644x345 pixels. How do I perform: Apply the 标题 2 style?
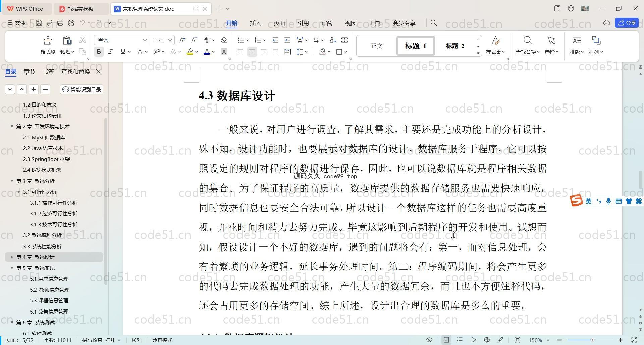[455, 46]
